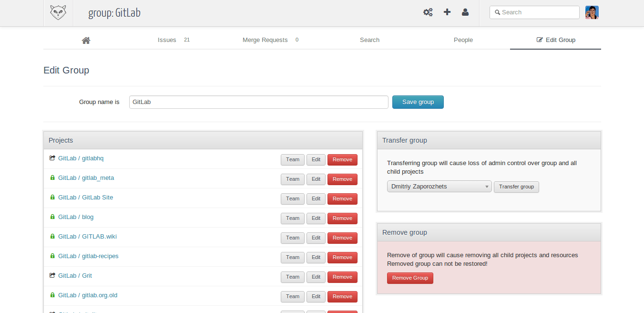
Task: Click the user avatar picture
Action: [592, 12]
